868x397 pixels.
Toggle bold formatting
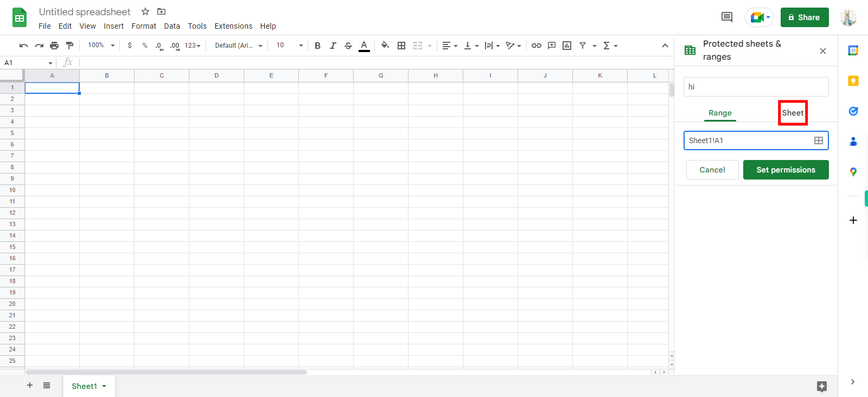[318, 46]
